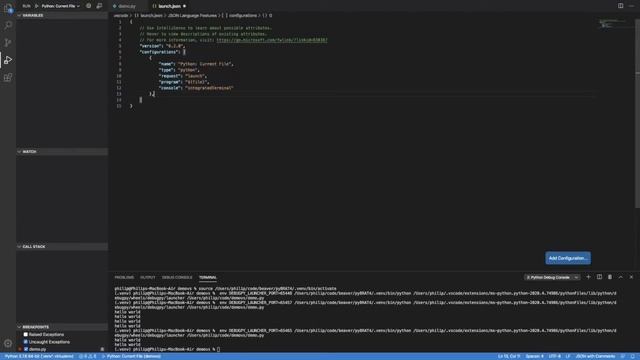Open Manage gear at bottom of activity bar

8,343
